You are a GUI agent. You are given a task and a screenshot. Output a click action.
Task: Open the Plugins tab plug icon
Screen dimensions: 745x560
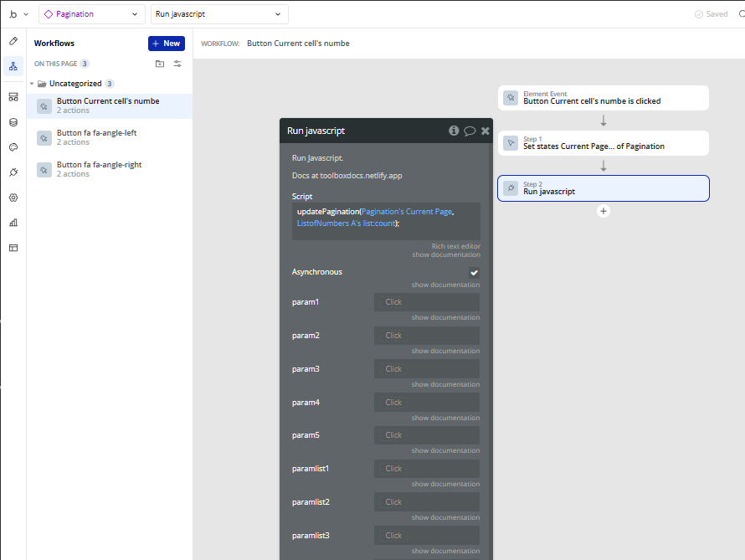pyautogui.click(x=13, y=172)
